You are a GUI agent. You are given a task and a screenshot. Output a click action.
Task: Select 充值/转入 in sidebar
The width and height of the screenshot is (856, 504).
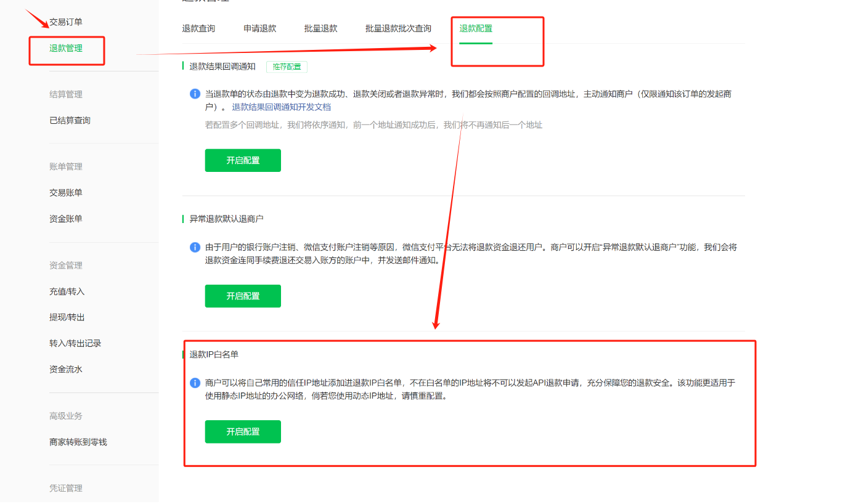pos(67,291)
